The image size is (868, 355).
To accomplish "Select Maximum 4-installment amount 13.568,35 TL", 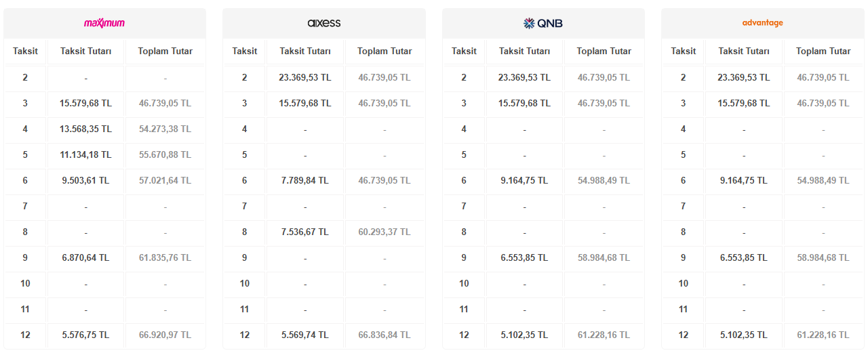I will tap(86, 129).
